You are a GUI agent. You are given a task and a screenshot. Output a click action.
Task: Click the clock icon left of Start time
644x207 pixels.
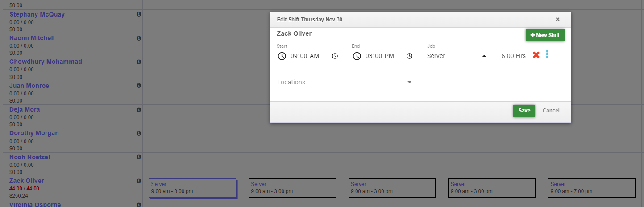pyautogui.click(x=282, y=56)
